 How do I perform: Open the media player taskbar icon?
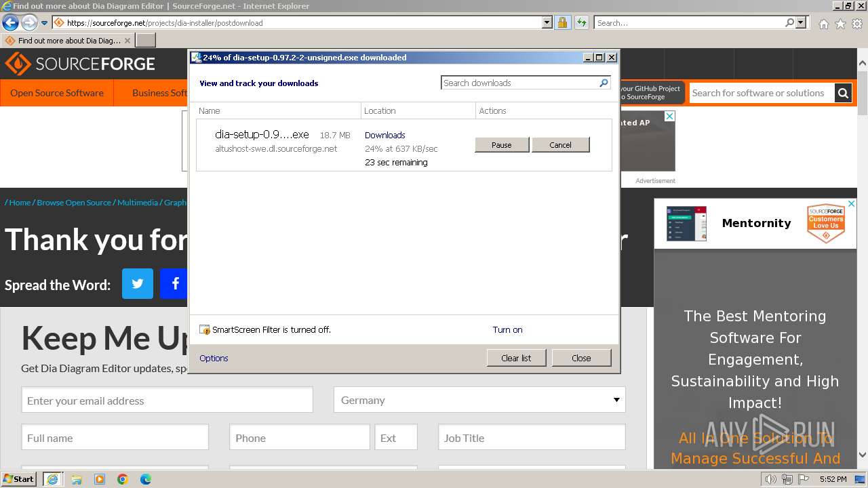point(100,479)
